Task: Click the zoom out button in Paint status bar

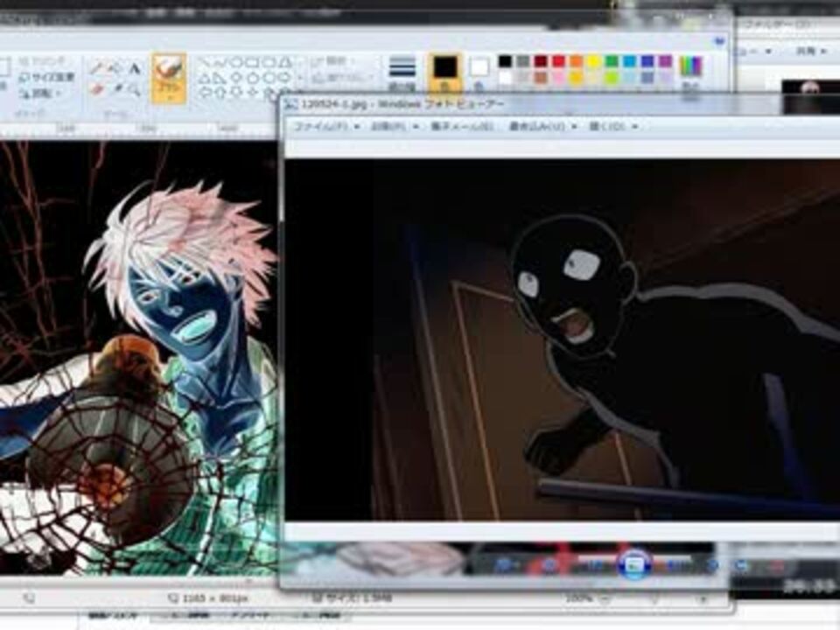Action: pyautogui.click(x=605, y=598)
